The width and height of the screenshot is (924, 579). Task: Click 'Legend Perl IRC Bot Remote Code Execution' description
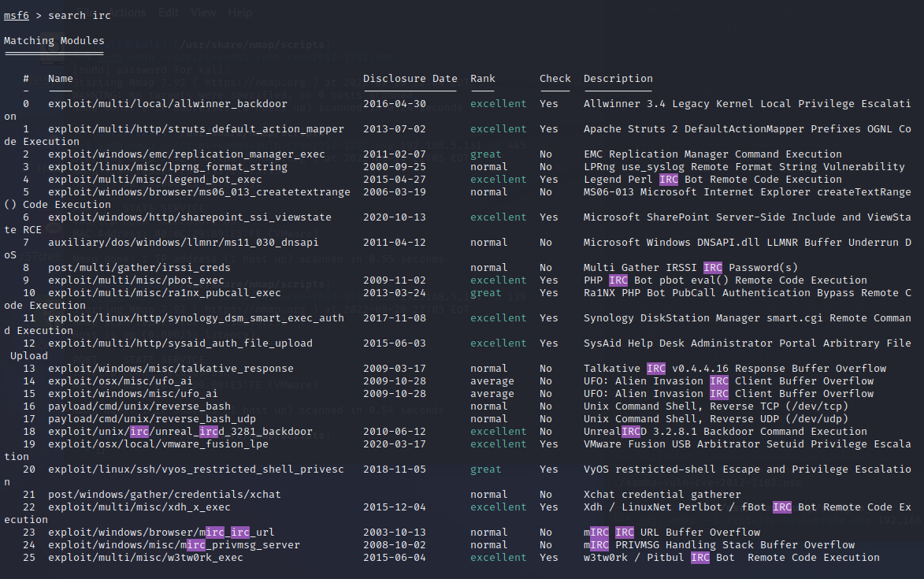[712, 179]
